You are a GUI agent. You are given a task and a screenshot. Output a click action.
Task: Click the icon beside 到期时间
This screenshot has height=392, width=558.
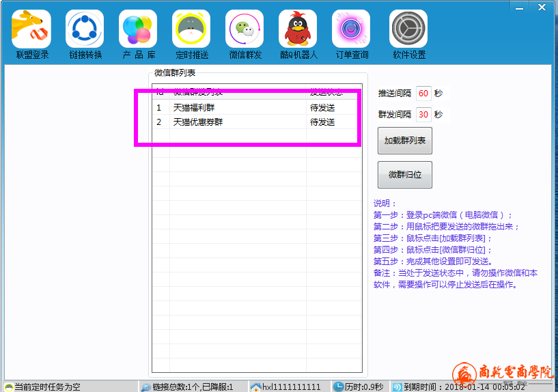397,387
